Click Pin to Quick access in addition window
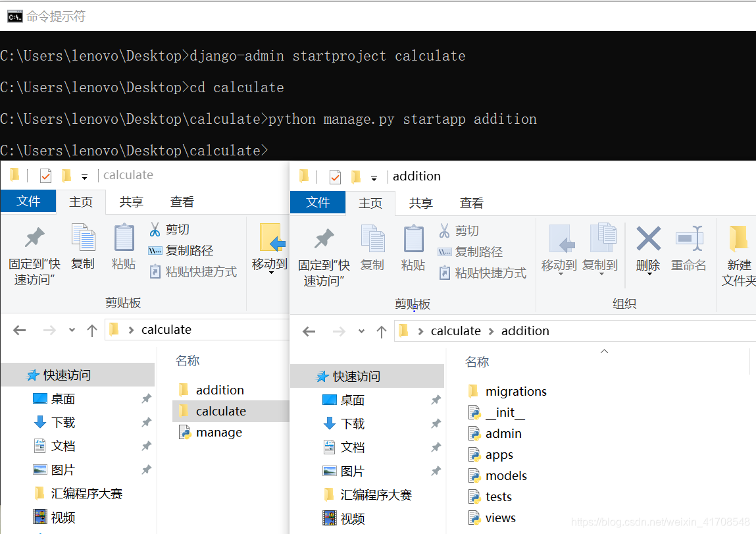Screen dimensions: 756x534 tap(324, 257)
